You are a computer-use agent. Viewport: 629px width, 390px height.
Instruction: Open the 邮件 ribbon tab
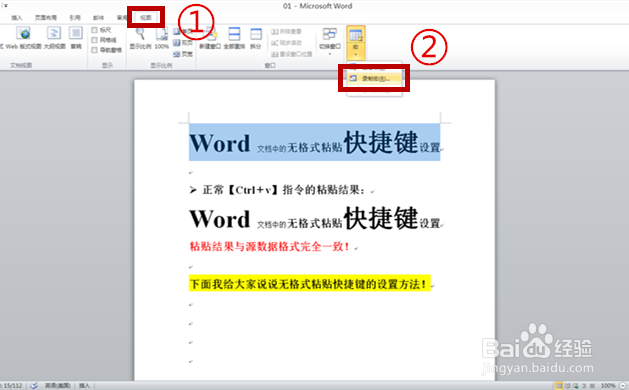pyautogui.click(x=98, y=18)
